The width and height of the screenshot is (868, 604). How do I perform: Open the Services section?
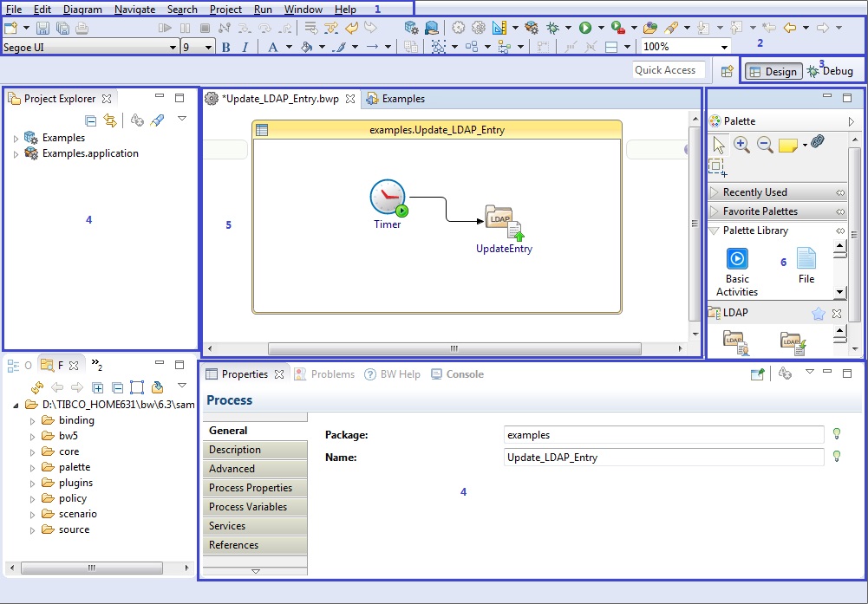pos(255,526)
